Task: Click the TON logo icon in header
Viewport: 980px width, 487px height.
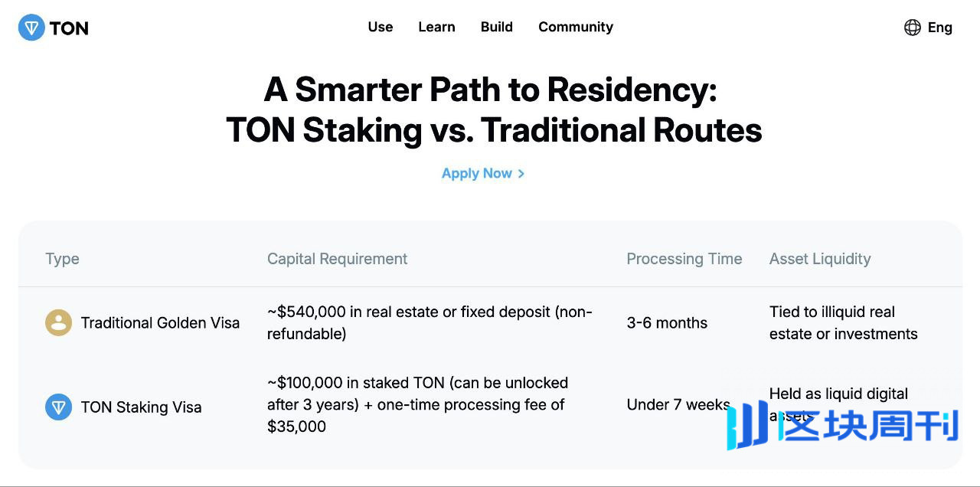Action: 31,28
